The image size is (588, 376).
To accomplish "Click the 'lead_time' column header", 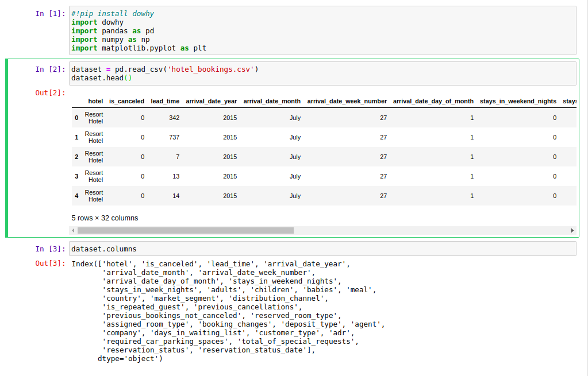I will coord(165,101).
